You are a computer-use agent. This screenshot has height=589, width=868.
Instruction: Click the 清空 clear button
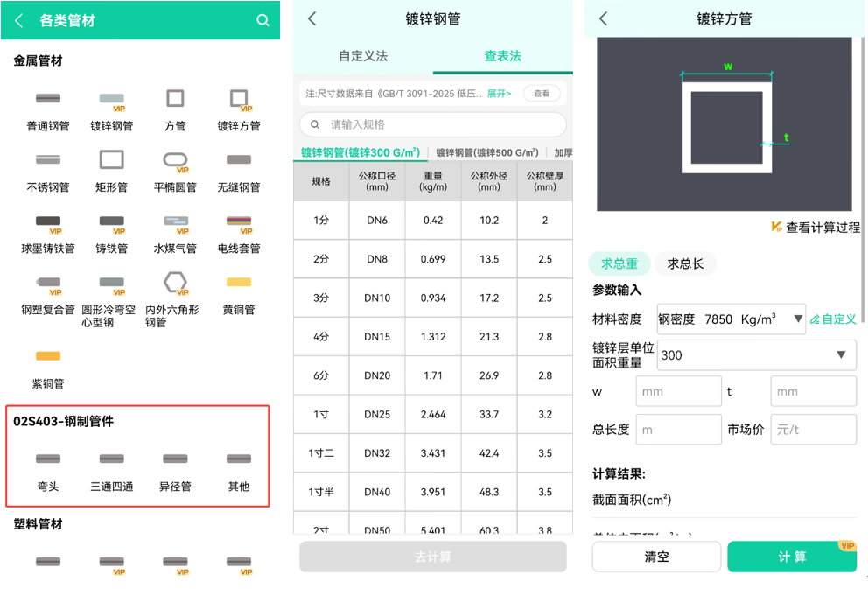coord(656,557)
